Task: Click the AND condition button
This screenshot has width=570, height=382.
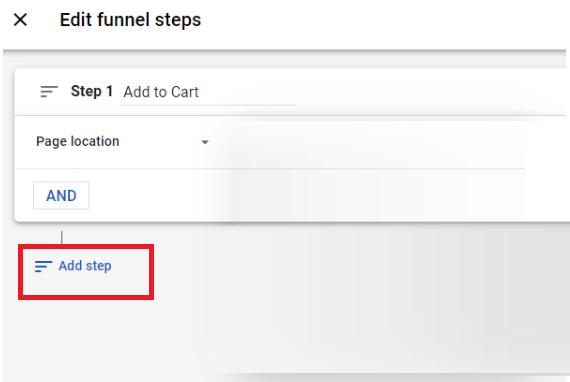Action: tap(61, 196)
